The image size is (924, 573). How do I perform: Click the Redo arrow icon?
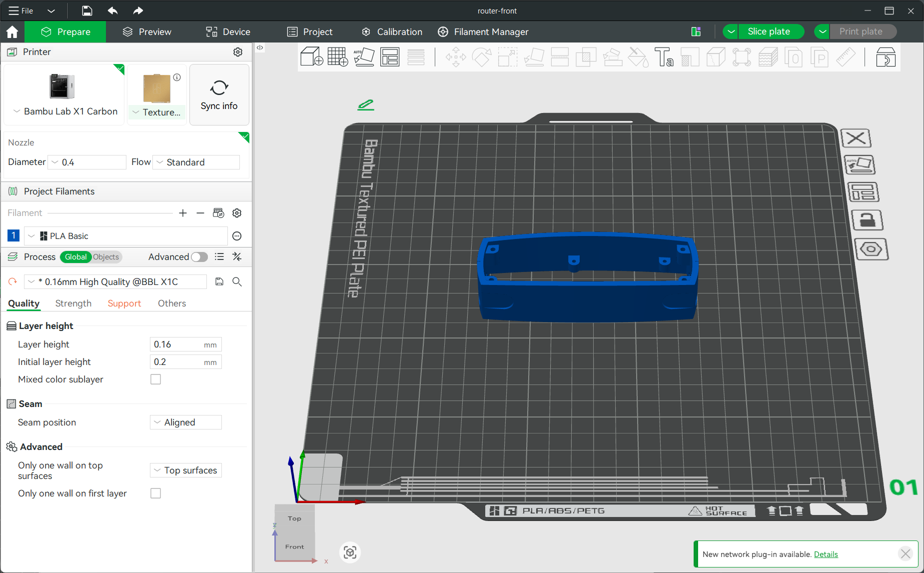click(x=138, y=10)
